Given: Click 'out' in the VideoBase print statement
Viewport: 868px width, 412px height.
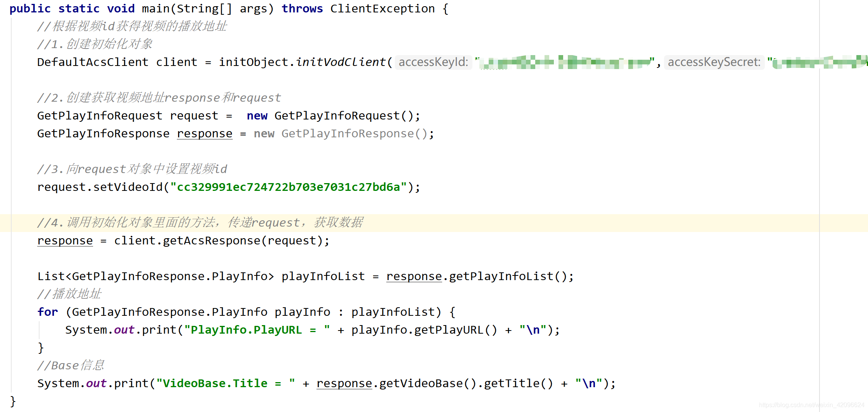Looking at the screenshot, I should tap(96, 383).
